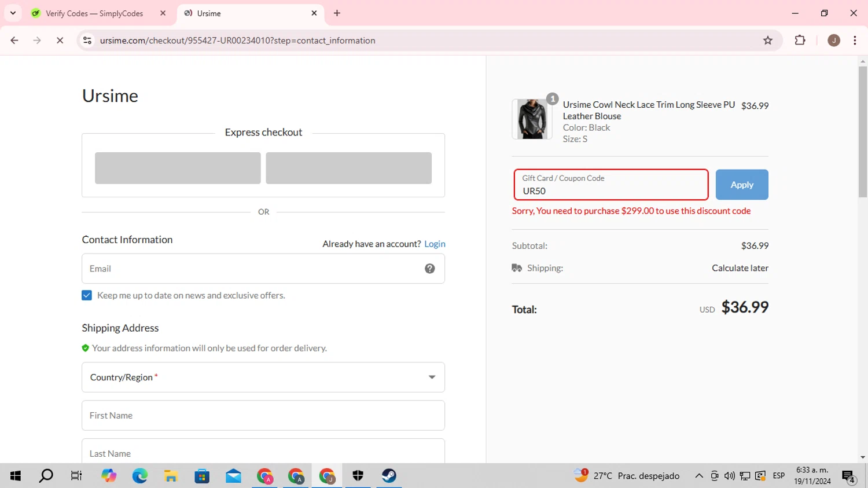Viewport: 868px width, 488px height.
Task: Focus the First Name field
Action: click(x=263, y=416)
